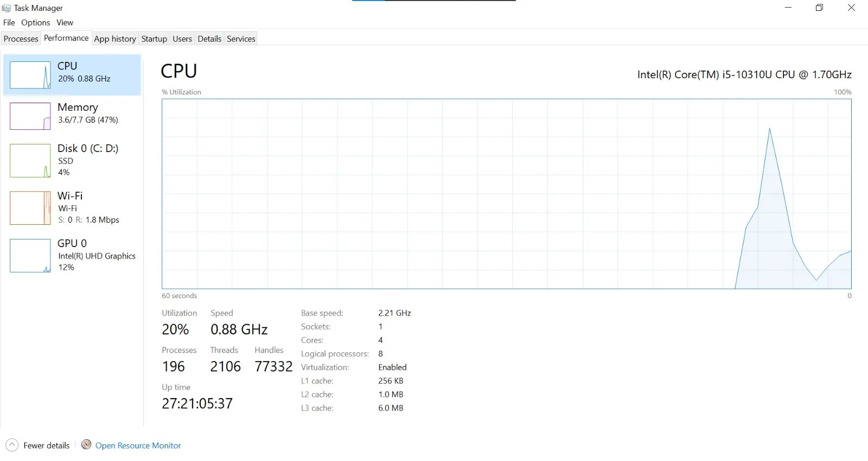The image size is (868, 461).
Task: Click the 'Disk 0 (C: D:)' label
Action: (x=88, y=148)
